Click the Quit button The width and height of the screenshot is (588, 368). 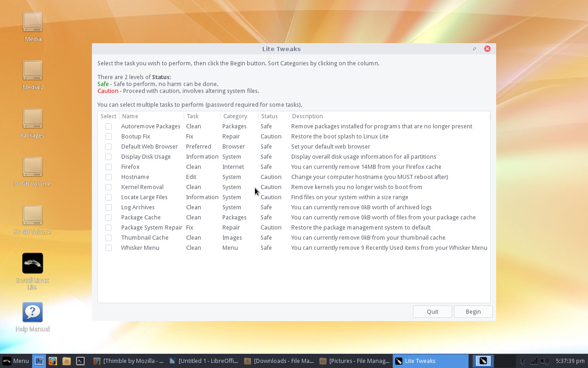point(432,311)
